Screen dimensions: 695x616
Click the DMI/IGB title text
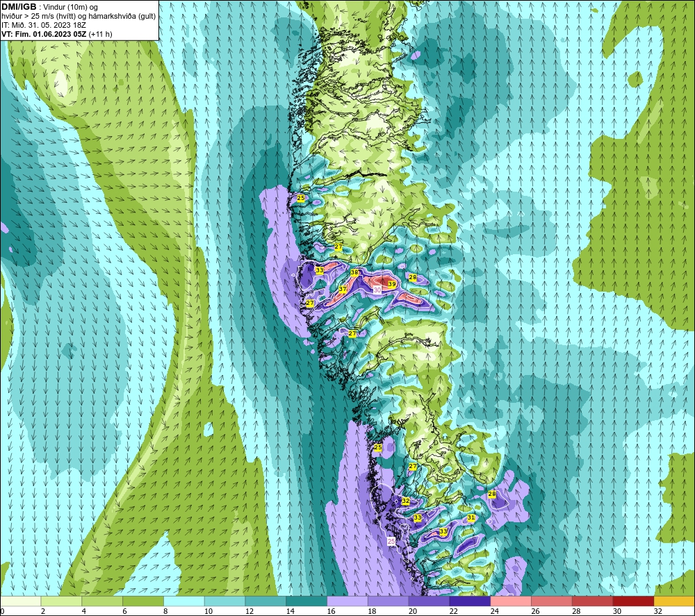pos(19,7)
